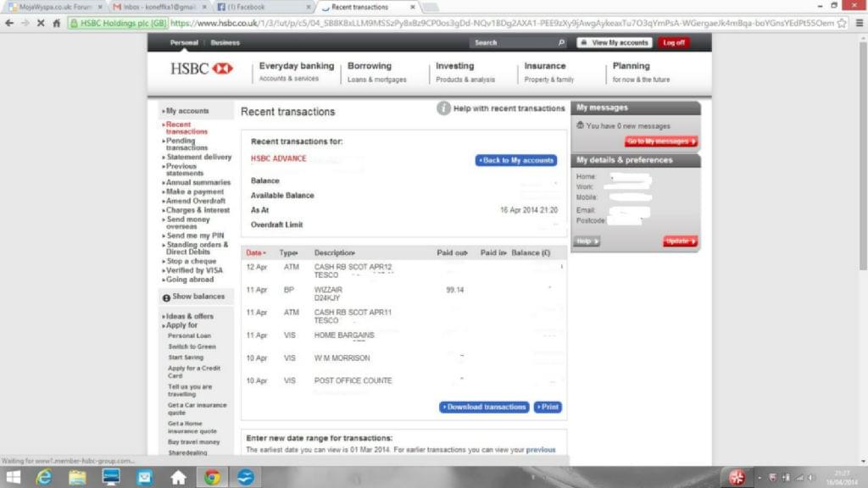Sort transactions by Description column

(335, 252)
